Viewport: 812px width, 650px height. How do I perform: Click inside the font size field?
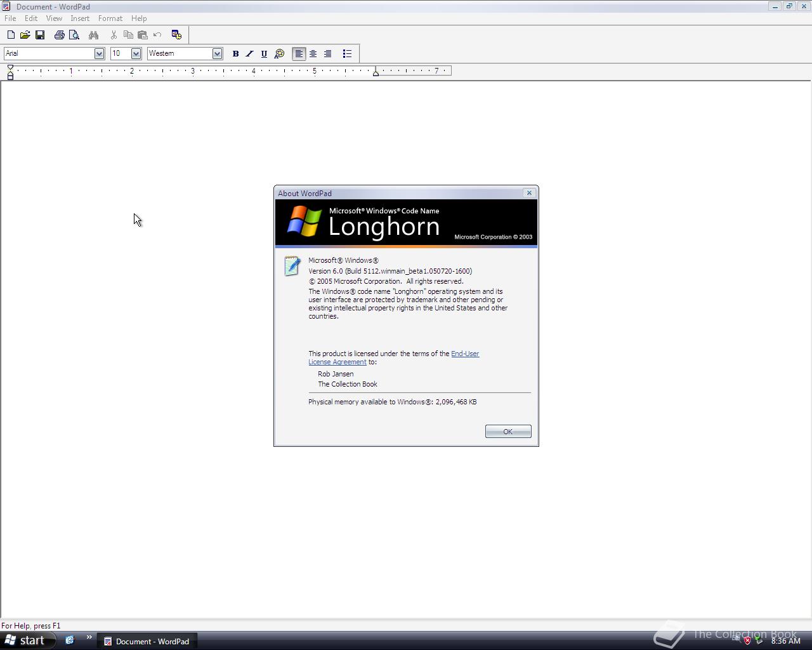121,54
